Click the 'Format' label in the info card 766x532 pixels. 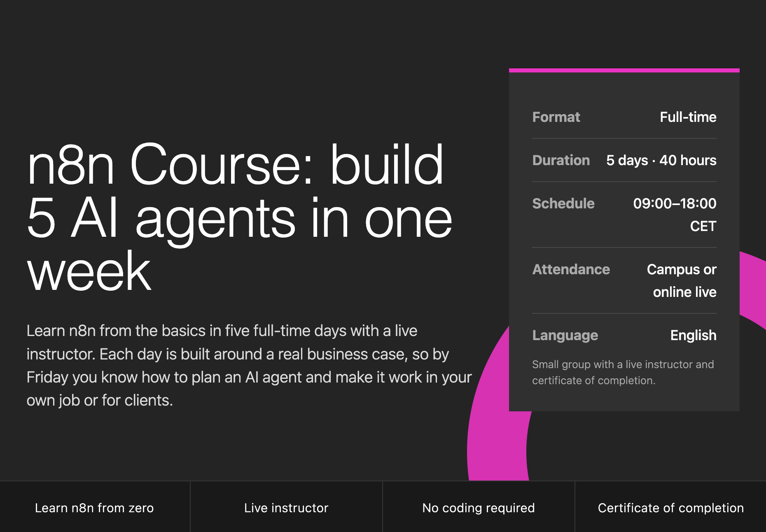pyautogui.click(x=556, y=117)
